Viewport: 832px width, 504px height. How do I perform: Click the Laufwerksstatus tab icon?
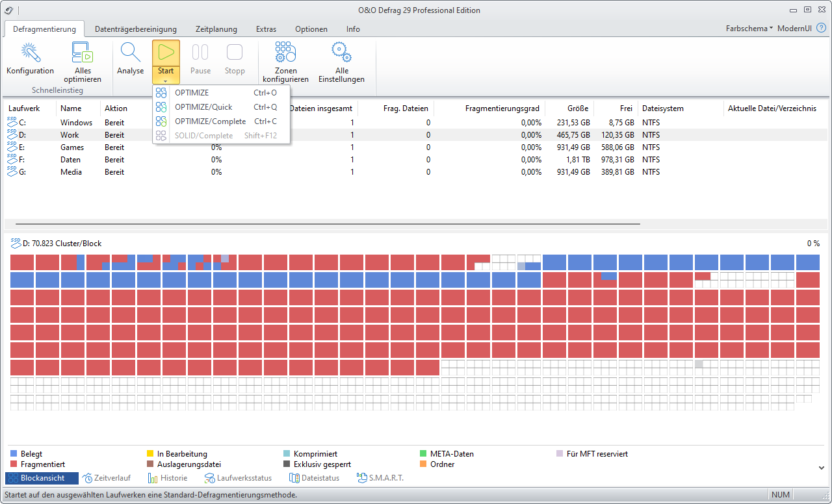(x=209, y=478)
